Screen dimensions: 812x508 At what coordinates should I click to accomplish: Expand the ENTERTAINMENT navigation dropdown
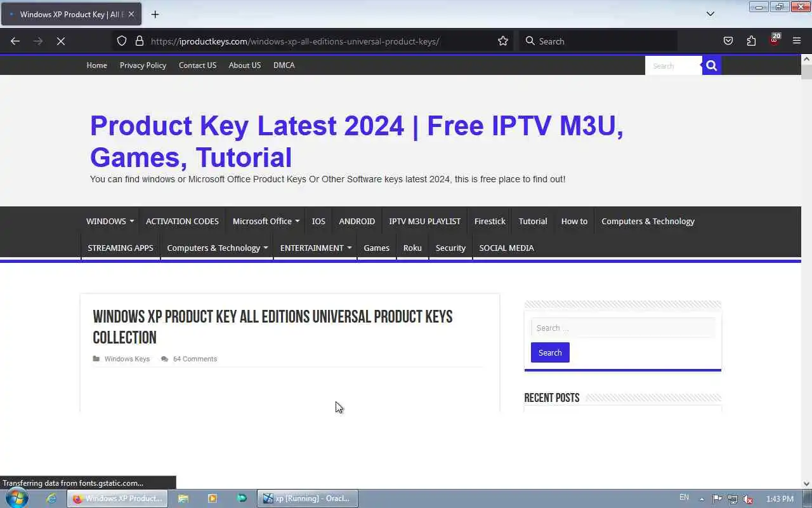click(315, 248)
